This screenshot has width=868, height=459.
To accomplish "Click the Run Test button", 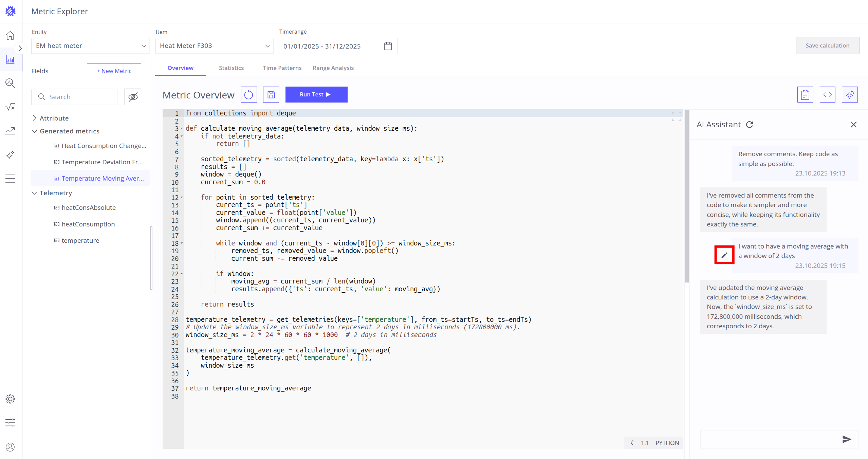I will coord(316,95).
